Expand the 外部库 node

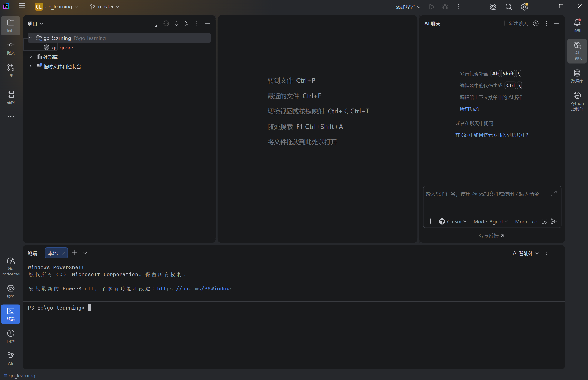[x=31, y=57]
